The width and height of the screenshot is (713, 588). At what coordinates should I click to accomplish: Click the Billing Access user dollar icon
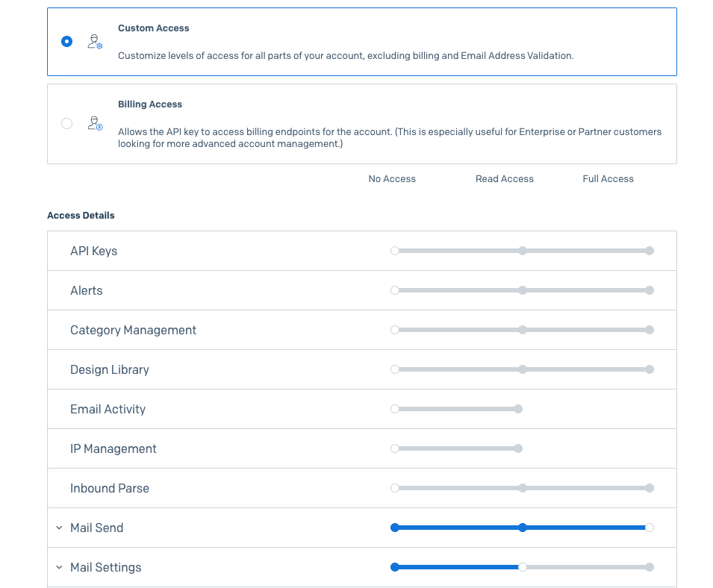[x=94, y=124]
